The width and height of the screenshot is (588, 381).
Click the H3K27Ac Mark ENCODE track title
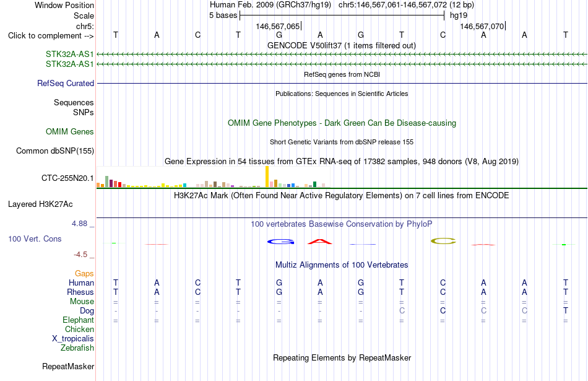click(x=342, y=196)
